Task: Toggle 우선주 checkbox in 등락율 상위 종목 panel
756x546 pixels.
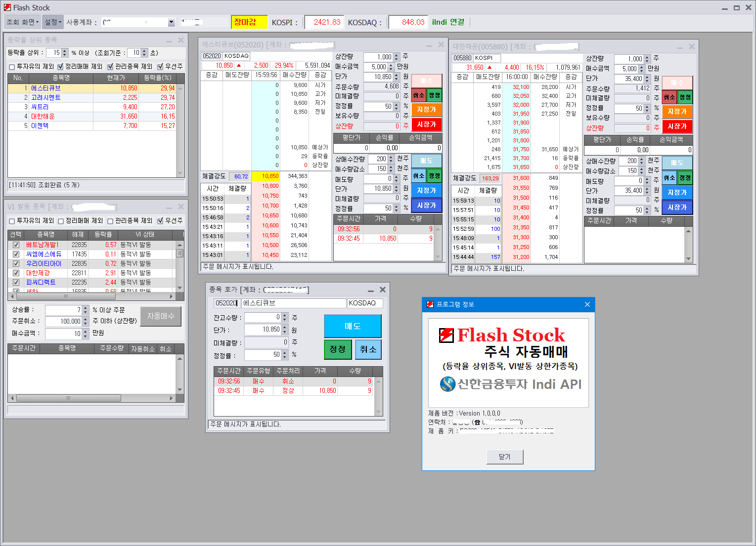Action: pyautogui.click(x=160, y=67)
